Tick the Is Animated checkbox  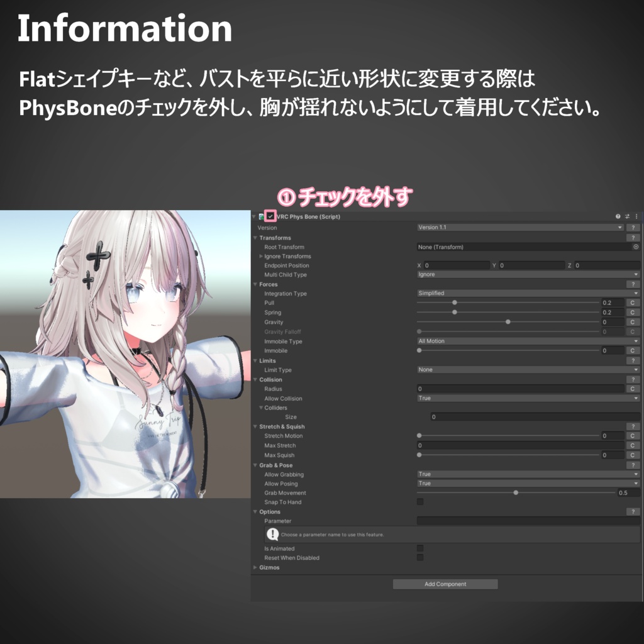click(x=419, y=548)
